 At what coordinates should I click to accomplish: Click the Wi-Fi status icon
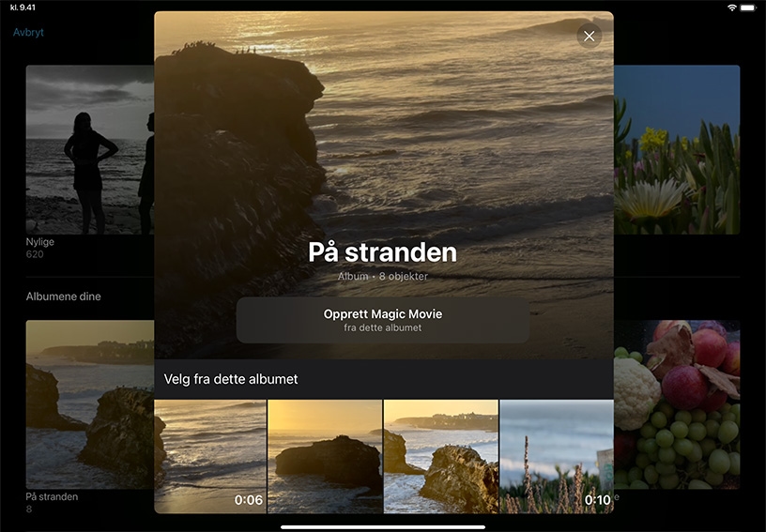click(732, 8)
